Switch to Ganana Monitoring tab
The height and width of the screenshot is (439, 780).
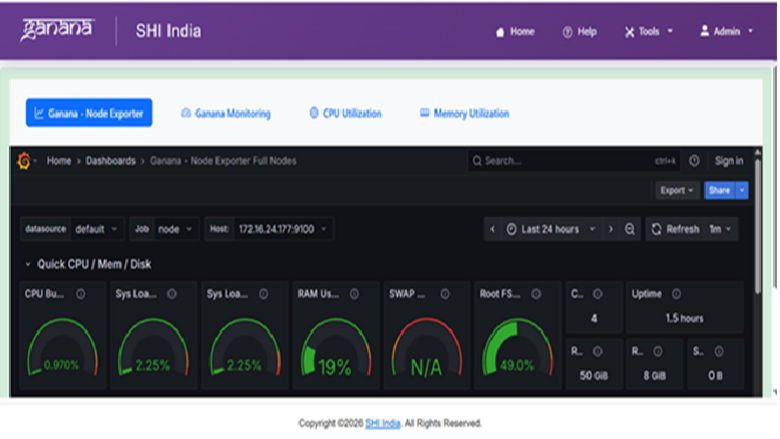[x=226, y=113]
